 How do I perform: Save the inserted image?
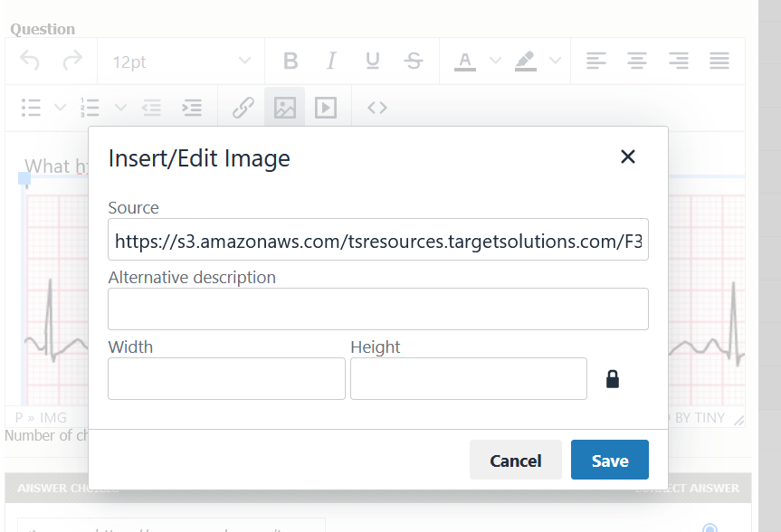609,460
